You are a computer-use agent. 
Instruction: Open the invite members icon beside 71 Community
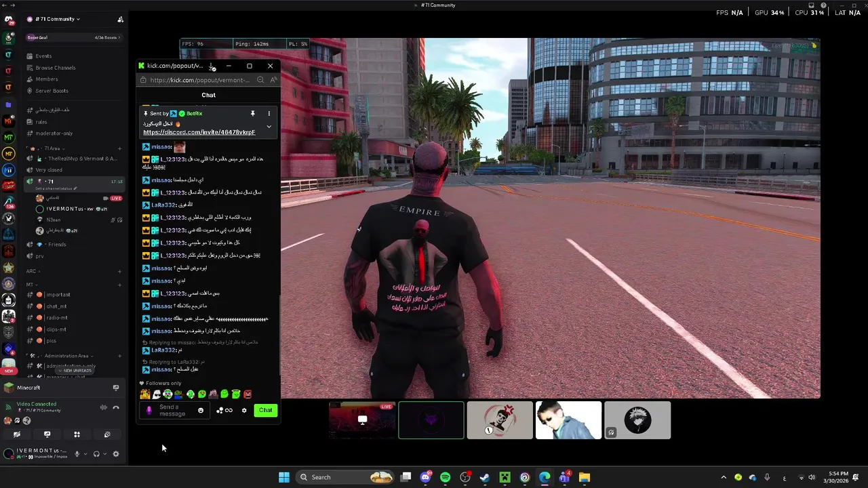tap(120, 20)
